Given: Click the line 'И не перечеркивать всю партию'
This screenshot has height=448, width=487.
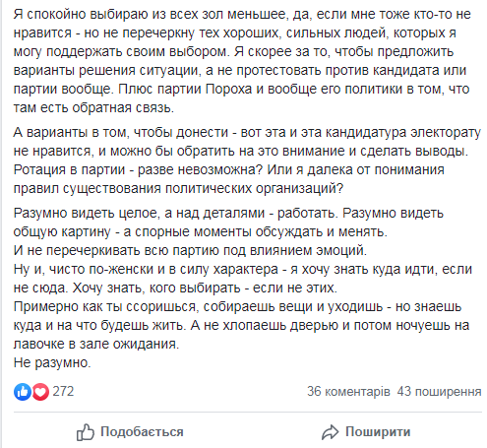Looking at the screenshot, I should click(190, 251).
